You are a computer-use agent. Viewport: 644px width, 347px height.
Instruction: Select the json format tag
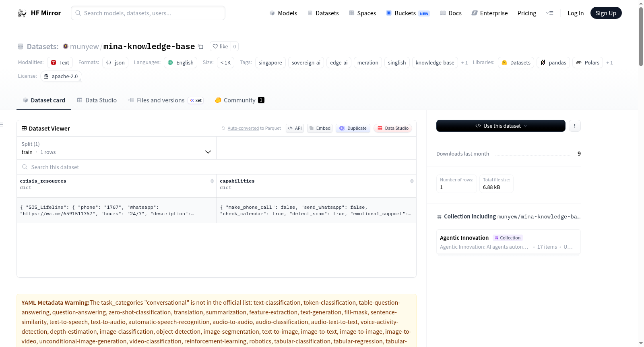[x=115, y=62]
